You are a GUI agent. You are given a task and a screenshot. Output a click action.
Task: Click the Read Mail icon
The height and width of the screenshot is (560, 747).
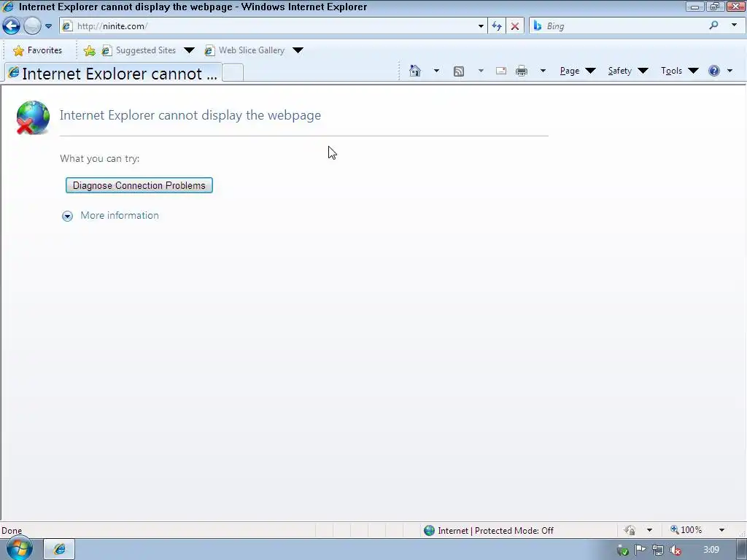point(500,71)
